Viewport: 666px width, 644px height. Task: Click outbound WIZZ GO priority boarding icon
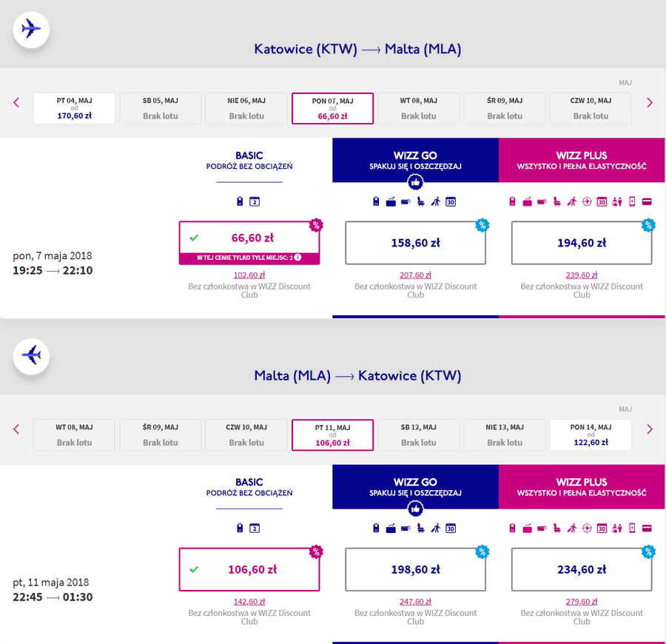436,202
